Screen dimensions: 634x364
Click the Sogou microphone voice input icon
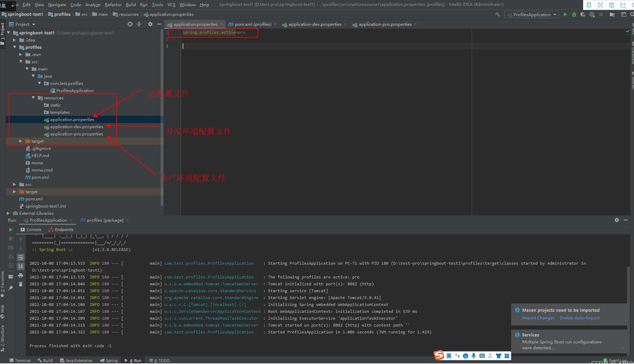(474, 356)
